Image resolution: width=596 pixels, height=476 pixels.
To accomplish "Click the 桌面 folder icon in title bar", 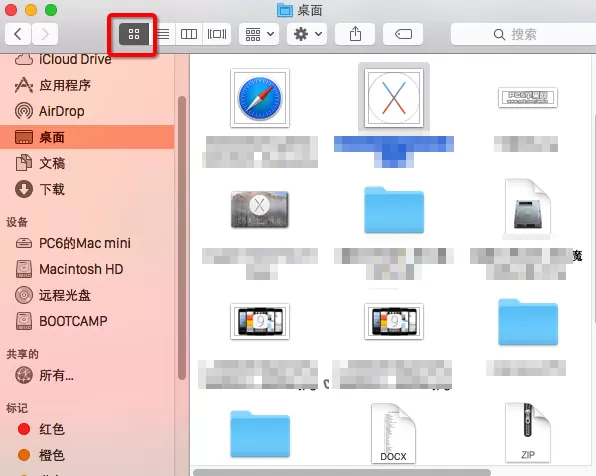I will tap(285, 10).
